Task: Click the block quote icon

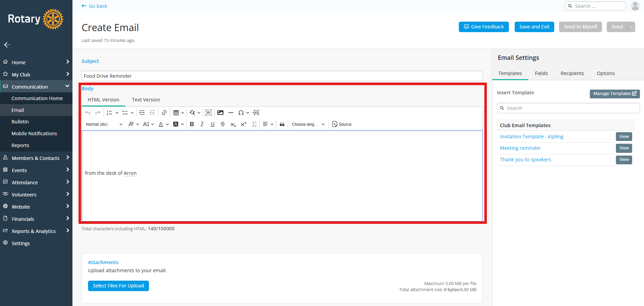Action: tap(282, 124)
